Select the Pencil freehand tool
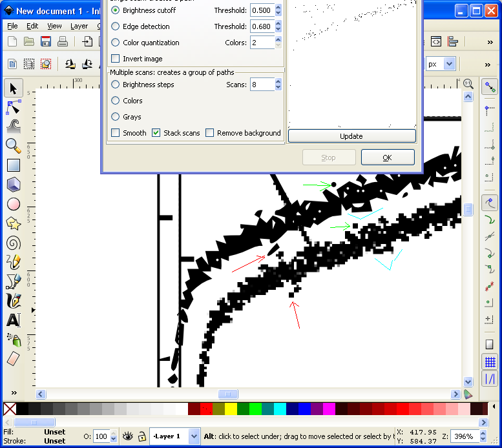Image resolution: width=502 pixels, height=448 pixels. click(x=14, y=262)
